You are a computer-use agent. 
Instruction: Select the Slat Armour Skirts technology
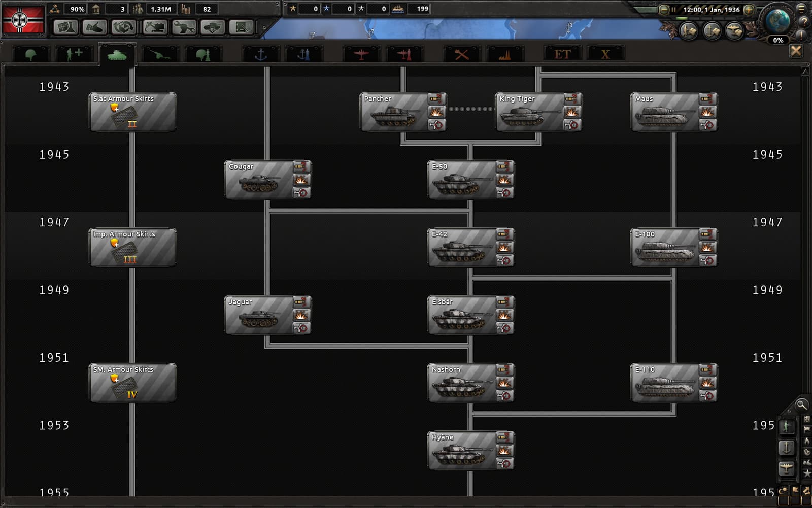(133, 112)
